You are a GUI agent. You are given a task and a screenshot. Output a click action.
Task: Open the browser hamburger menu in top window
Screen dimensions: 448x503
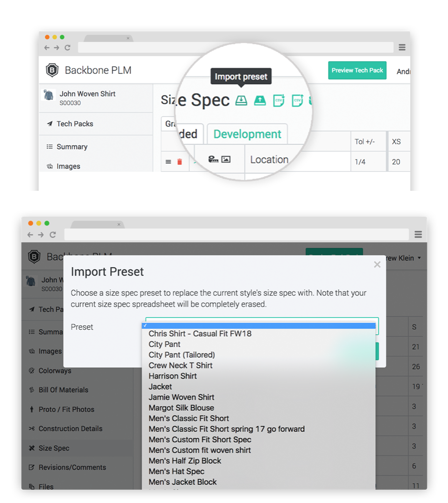[x=402, y=47]
